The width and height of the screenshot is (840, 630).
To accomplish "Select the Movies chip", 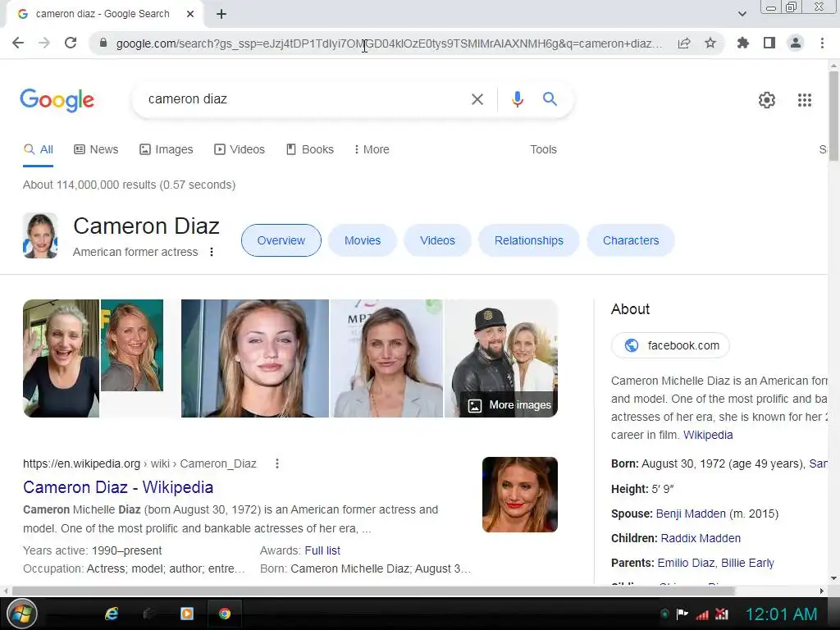I will coord(363,240).
